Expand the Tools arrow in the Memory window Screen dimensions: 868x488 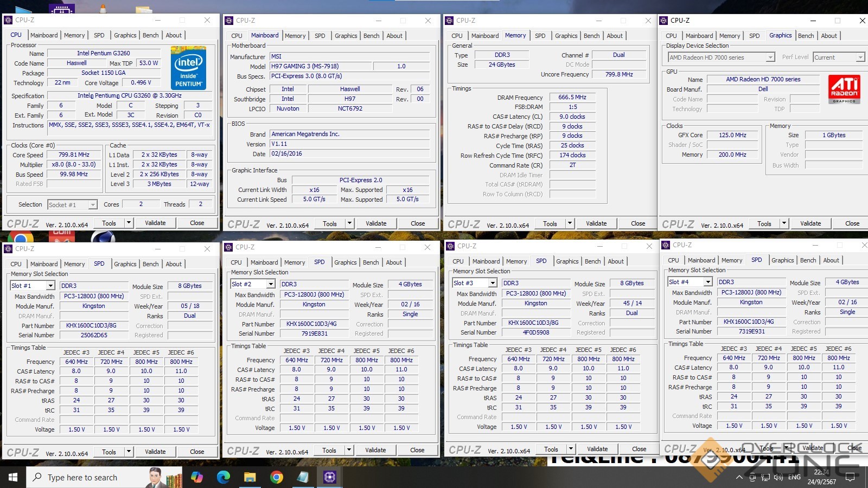click(570, 223)
